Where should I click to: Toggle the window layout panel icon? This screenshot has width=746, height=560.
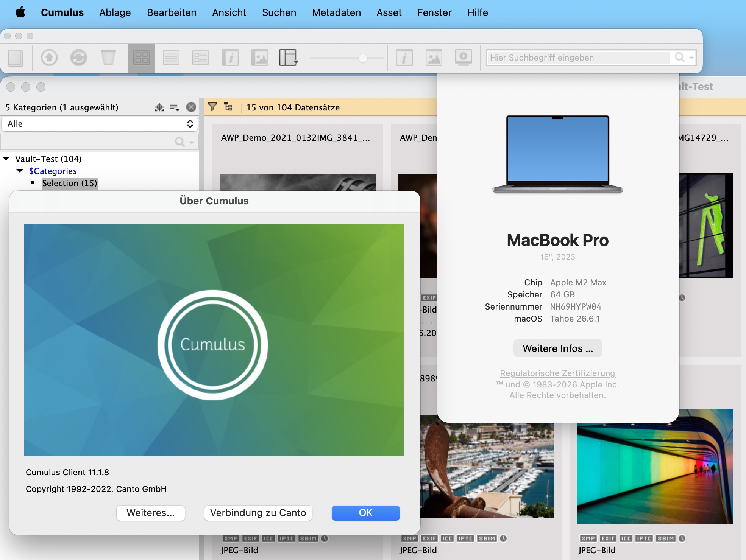click(x=289, y=58)
